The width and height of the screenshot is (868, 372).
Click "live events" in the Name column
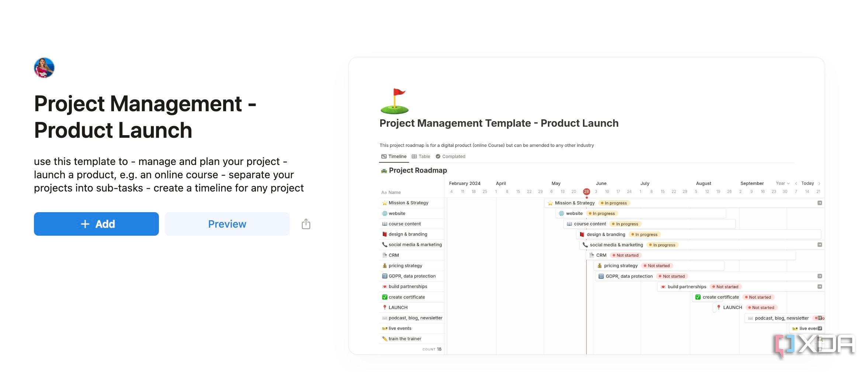click(x=400, y=328)
